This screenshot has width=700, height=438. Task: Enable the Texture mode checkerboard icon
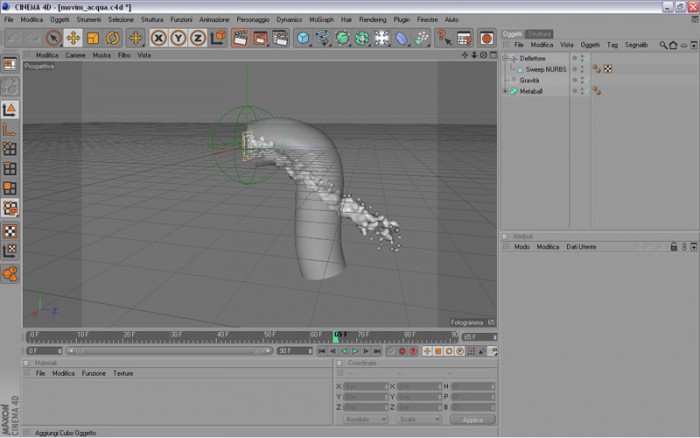tap(10, 231)
